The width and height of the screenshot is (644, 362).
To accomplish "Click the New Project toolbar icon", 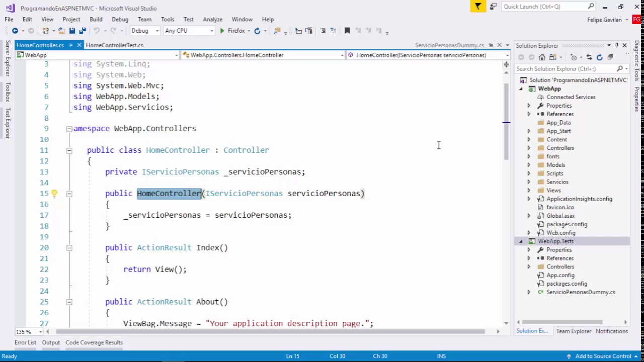I will (46, 31).
